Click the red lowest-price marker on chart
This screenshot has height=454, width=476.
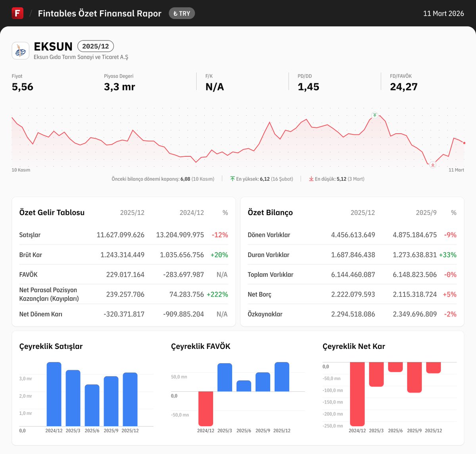[433, 165]
